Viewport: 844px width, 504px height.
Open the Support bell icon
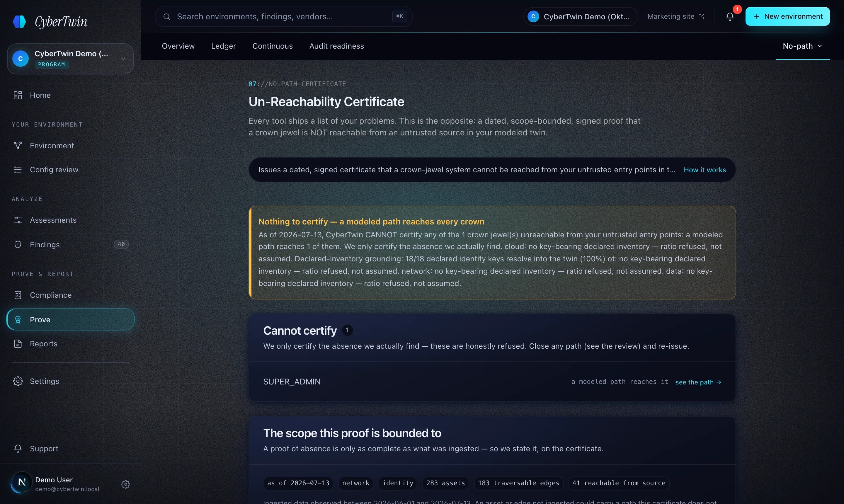[x=18, y=448]
